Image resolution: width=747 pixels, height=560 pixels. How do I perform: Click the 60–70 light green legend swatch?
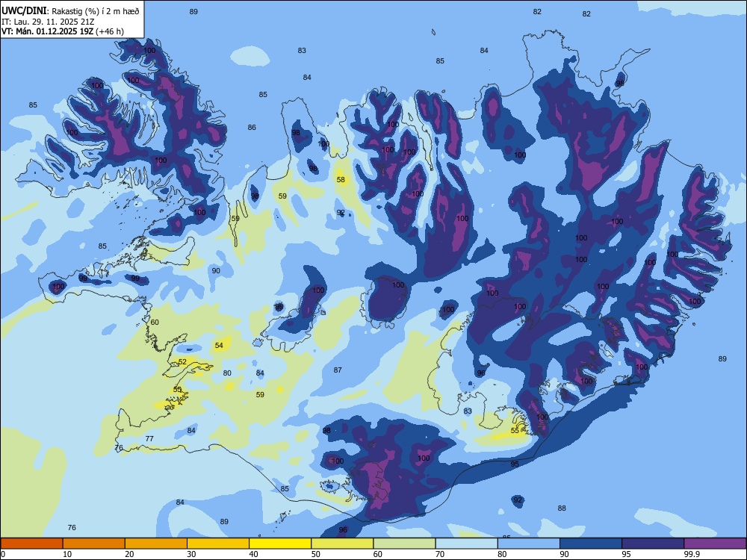(404, 544)
